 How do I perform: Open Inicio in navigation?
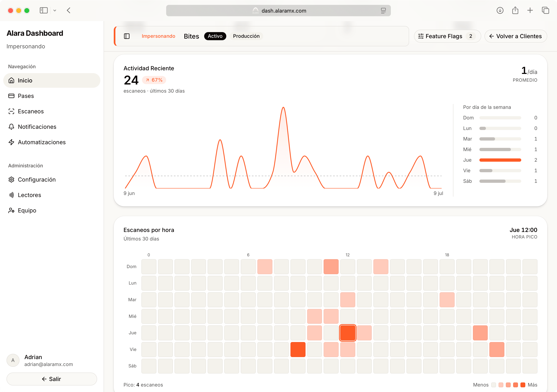(52, 80)
